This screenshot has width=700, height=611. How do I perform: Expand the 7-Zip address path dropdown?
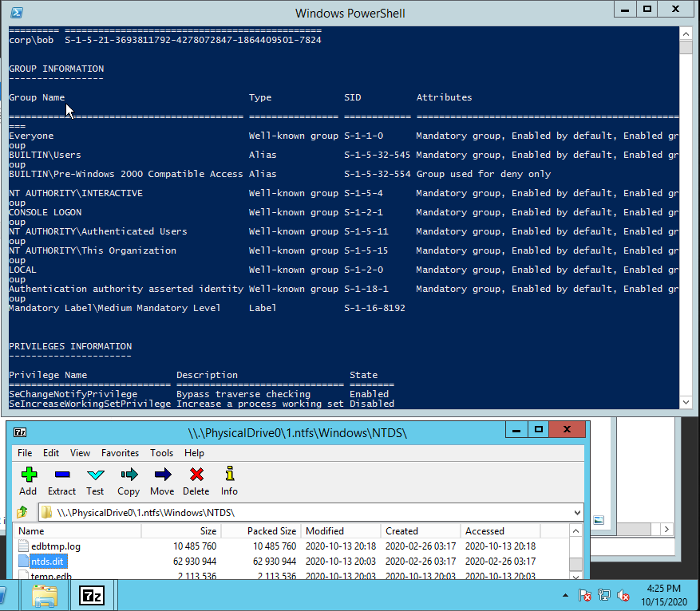click(x=577, y=512)
